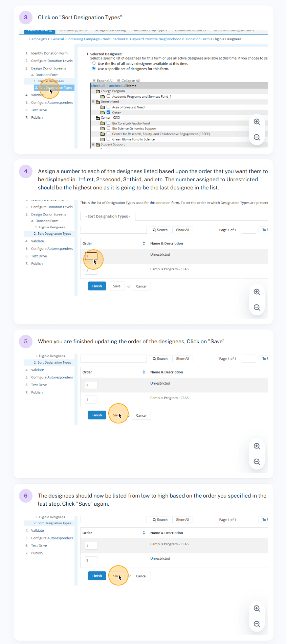The image size is (286, 644).
Task: Open Configure Autoresponders in step 4 sidebar
Action: click(x=52, y=249)
